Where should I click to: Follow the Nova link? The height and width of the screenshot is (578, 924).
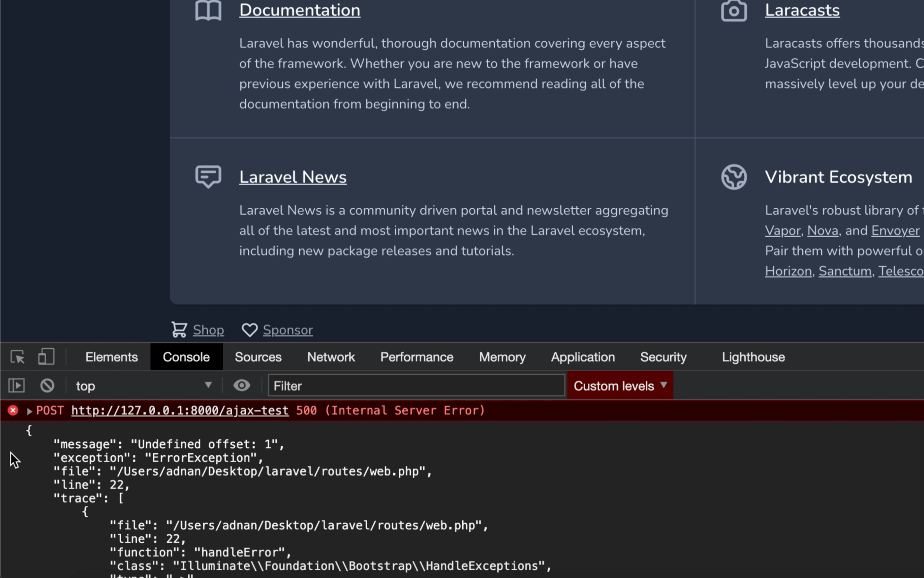click(x=822, y=231)
